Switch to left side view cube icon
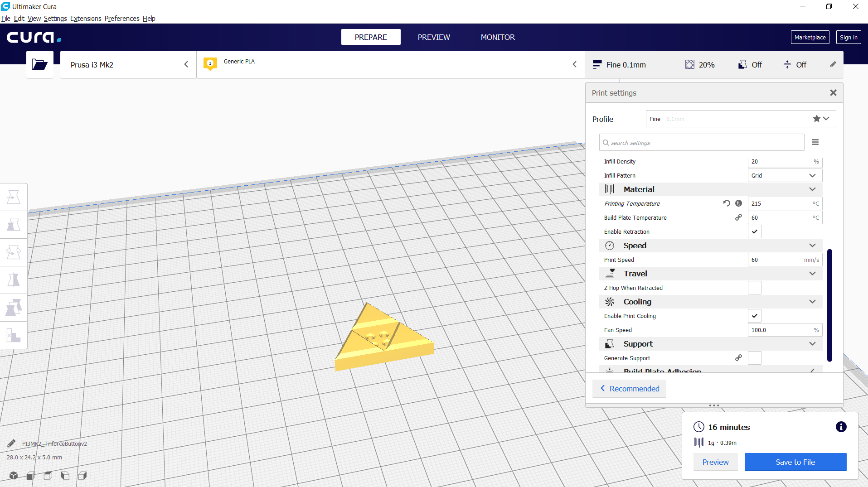The height and width of the screenshot is (487, 868). click(x=65, y=475)
